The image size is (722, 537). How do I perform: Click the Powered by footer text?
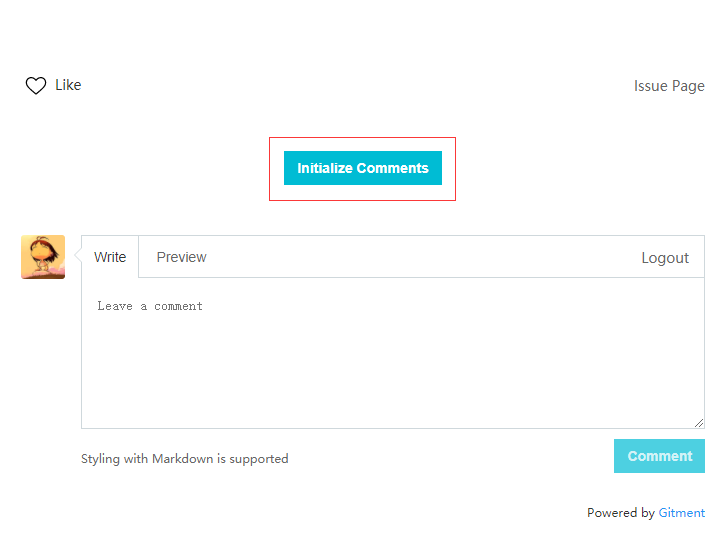[x=621, y=513]
